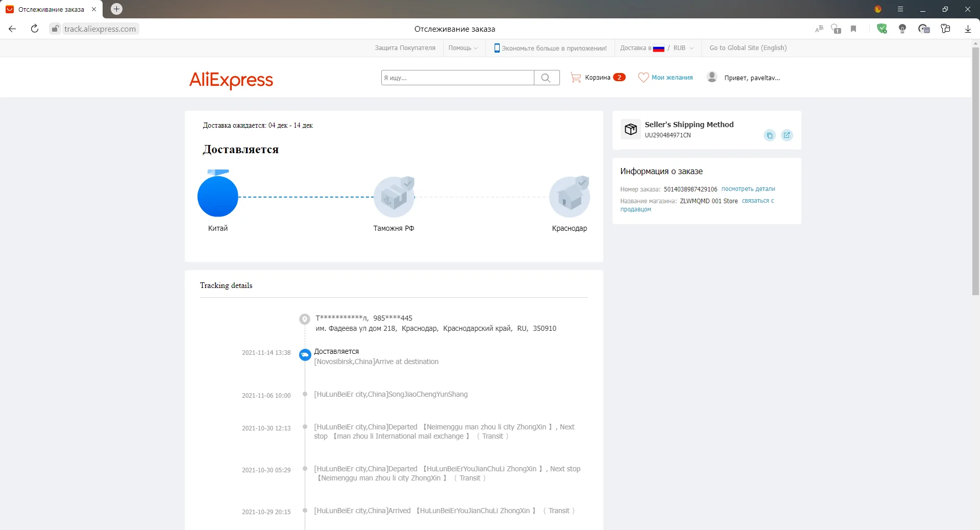This screenshot has height=530, width=980.
Task: Bookmark this page with the bookmark icon
Action: coord(853,29)
